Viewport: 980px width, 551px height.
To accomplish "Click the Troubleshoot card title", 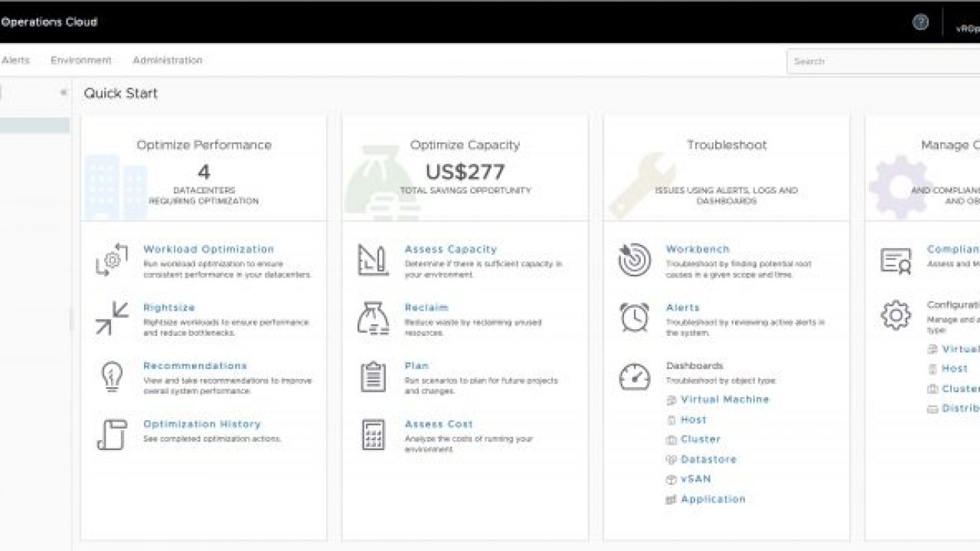I will (727, 145).
